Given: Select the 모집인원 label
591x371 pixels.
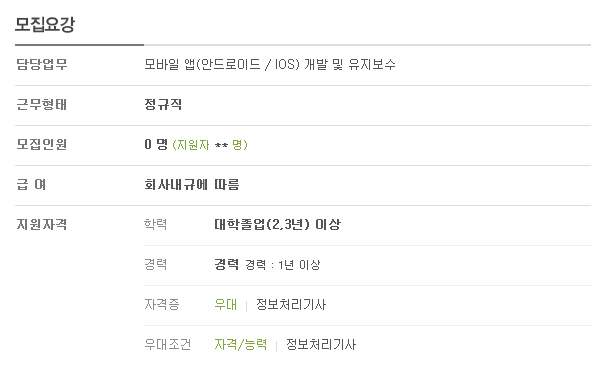Looking at the screenshot, I should 41,144.
